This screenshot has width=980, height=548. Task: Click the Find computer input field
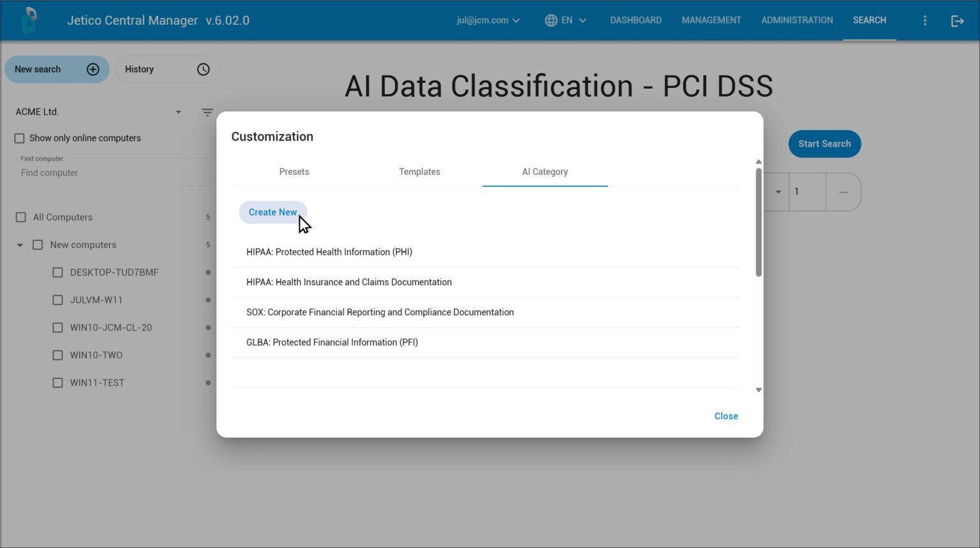(x=112, y=173)
